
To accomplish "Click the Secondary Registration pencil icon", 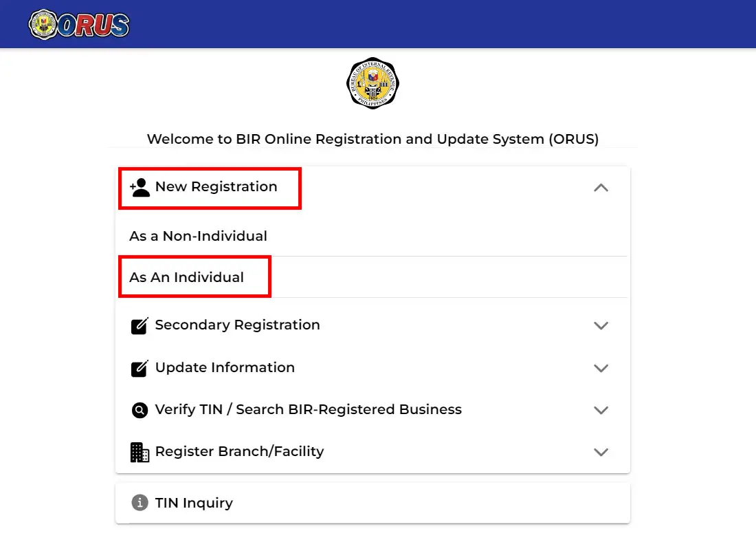I will coord(140,326).
